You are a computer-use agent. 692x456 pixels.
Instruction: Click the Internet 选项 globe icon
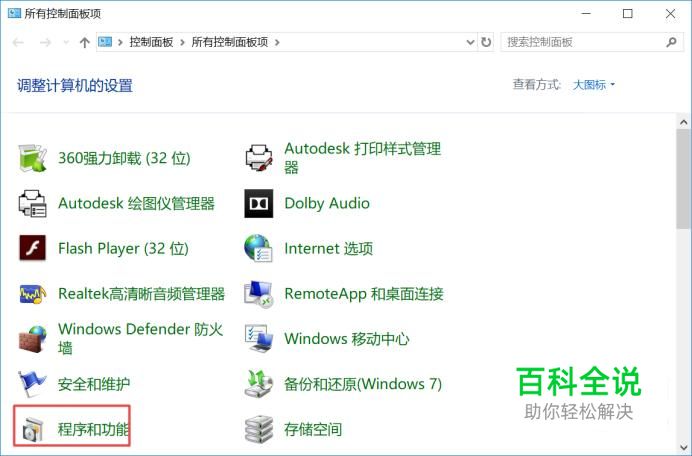pos(259,248)
